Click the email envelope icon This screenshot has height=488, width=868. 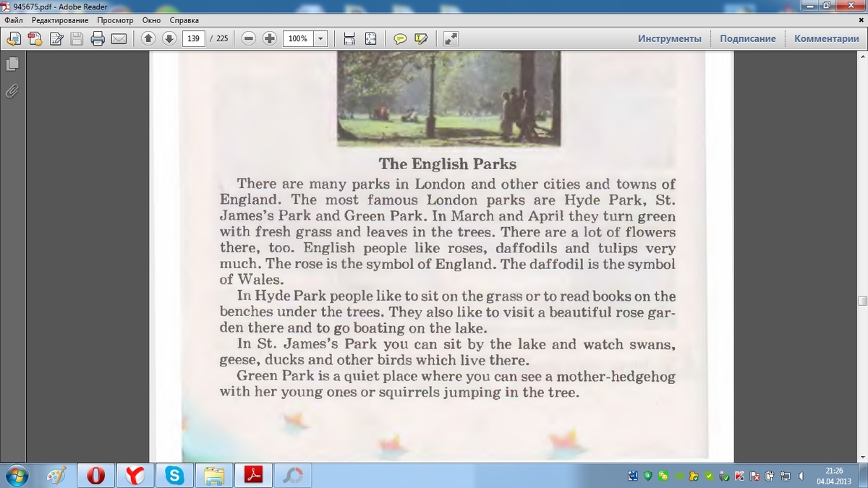pyautogui.click(x=119, y=39)
